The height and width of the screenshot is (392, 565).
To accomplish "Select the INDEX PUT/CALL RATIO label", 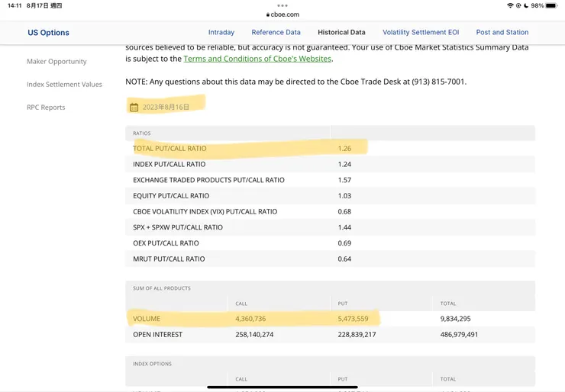I will pos(169,164).
